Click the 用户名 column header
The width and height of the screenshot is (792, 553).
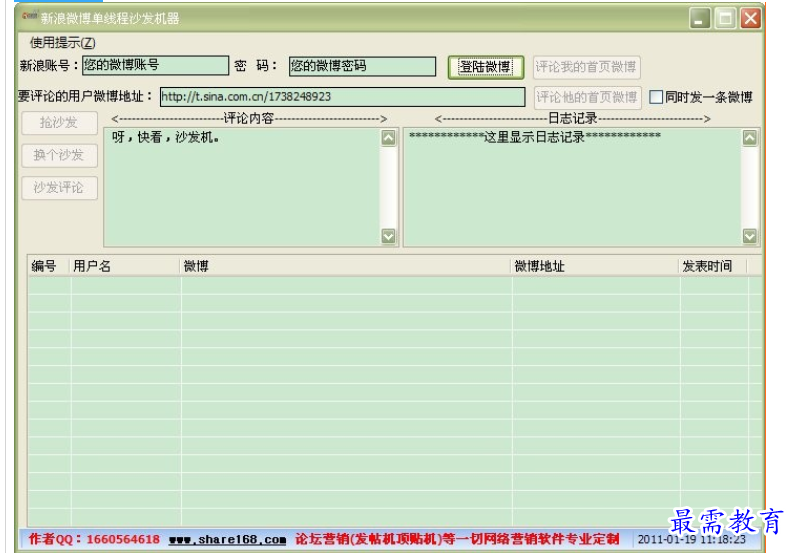point(125,266)
